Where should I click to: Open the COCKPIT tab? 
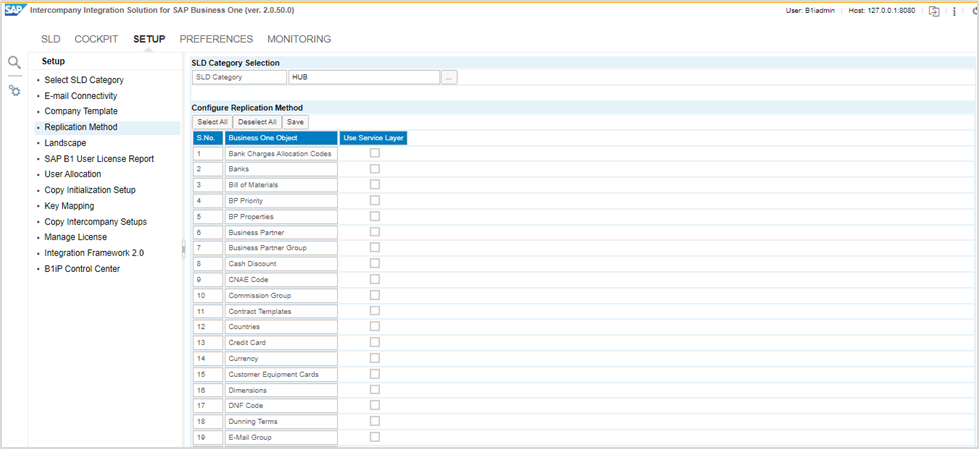(96, 39)
